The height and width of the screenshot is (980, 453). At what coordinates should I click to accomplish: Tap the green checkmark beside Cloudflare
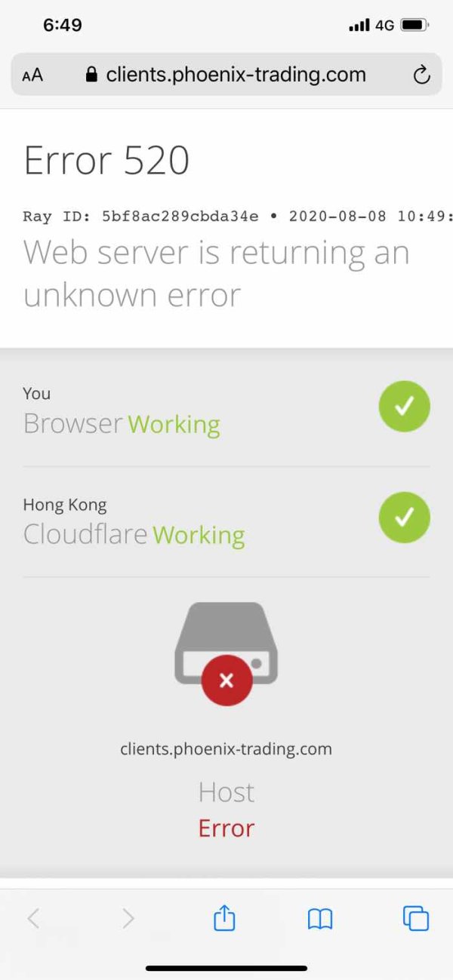[x=404, y=518]
